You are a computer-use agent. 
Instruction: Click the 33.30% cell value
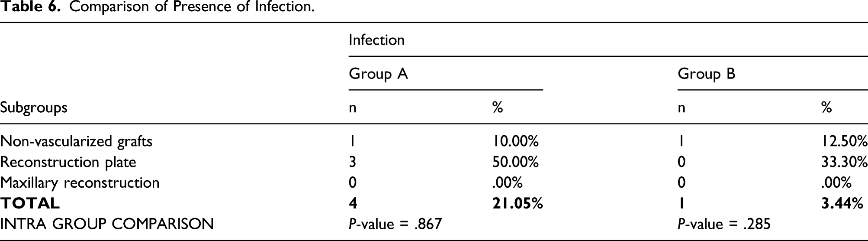point(845,162)
